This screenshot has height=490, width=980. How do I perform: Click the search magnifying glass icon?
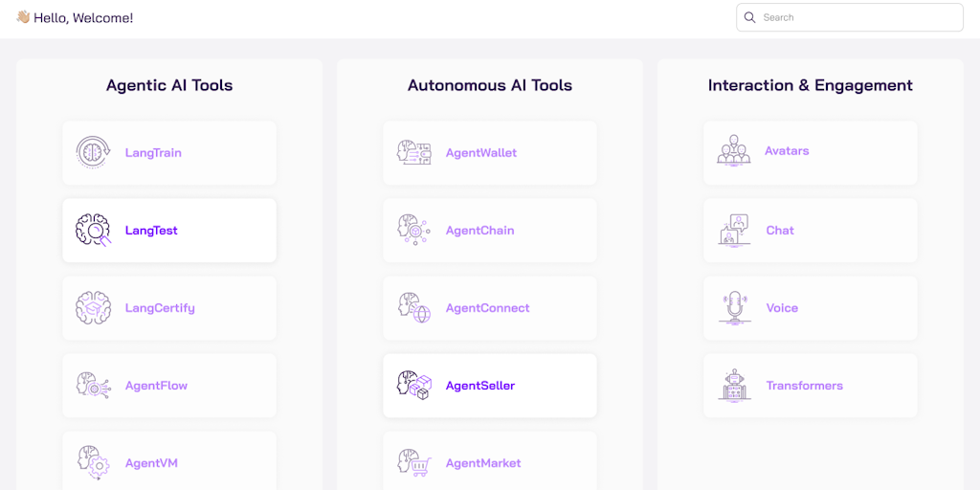coord(750,17)
